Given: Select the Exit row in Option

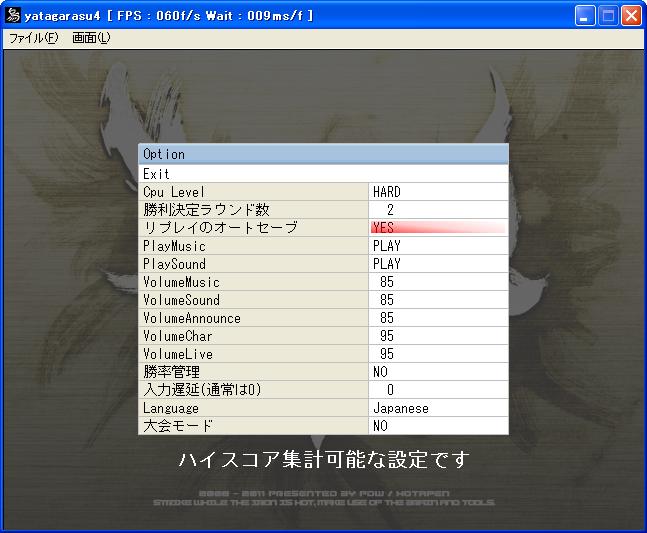Looking at the screenshot, I should click(323, 174).
